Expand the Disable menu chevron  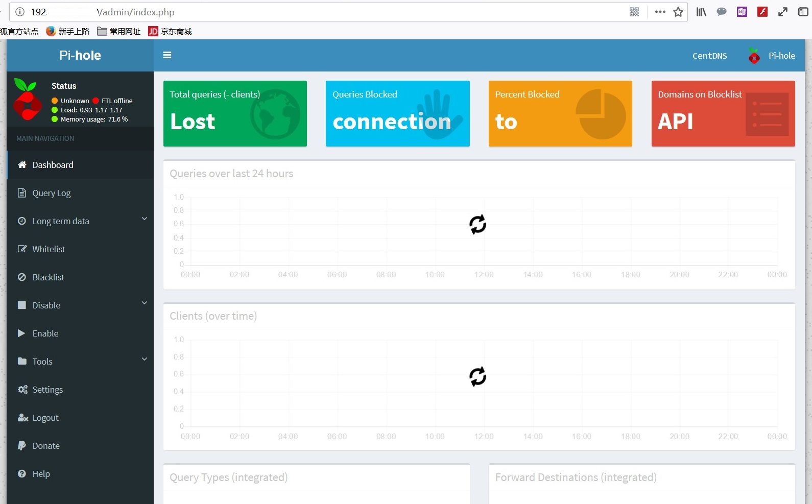click(x=145, y=303)
